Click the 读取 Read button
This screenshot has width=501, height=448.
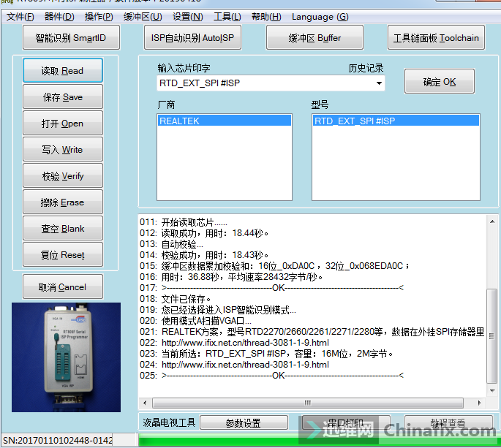62,71
